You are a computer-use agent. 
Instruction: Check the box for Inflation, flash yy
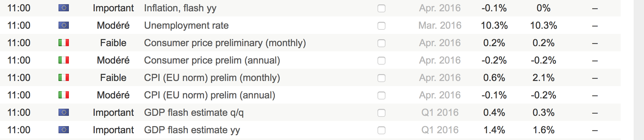[x=381, y=8]
